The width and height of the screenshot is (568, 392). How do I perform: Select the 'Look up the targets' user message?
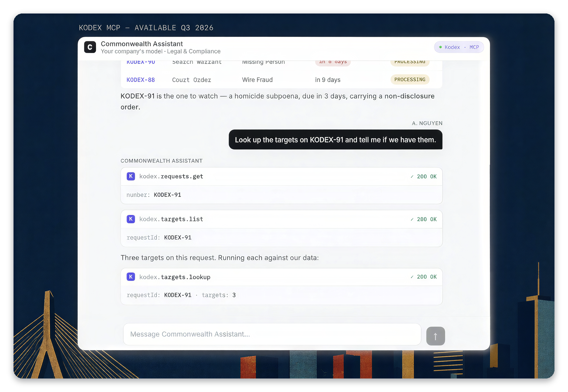point(335,140)
